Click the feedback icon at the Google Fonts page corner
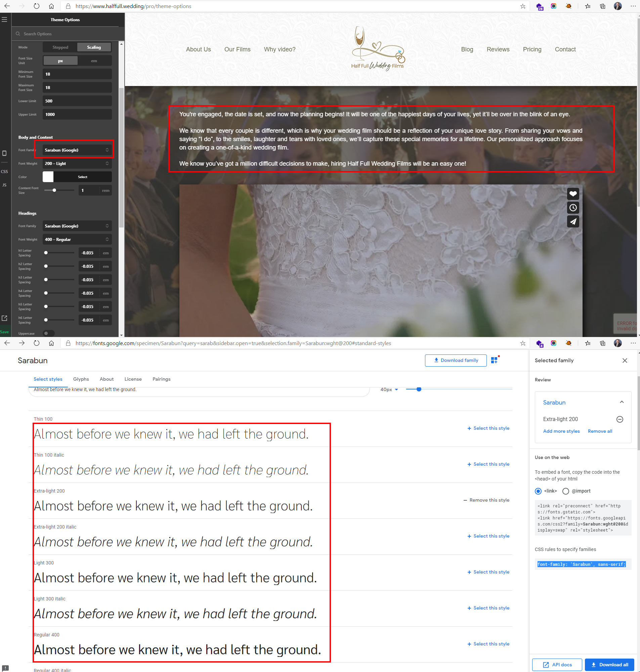640x672 pixels. [5, 668]
